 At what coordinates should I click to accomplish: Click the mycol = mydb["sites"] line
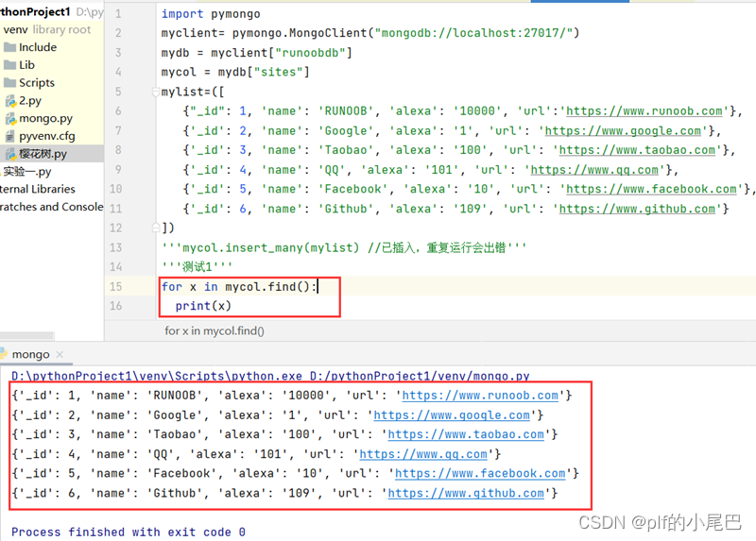[235, 73]
